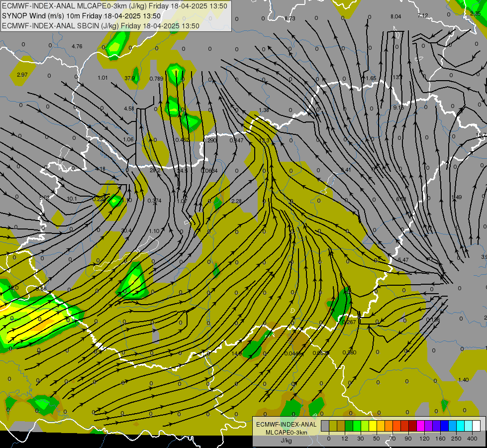Select the map value 0.789
This screenshot has height=448, width=487.
click(x=156, y=79)
